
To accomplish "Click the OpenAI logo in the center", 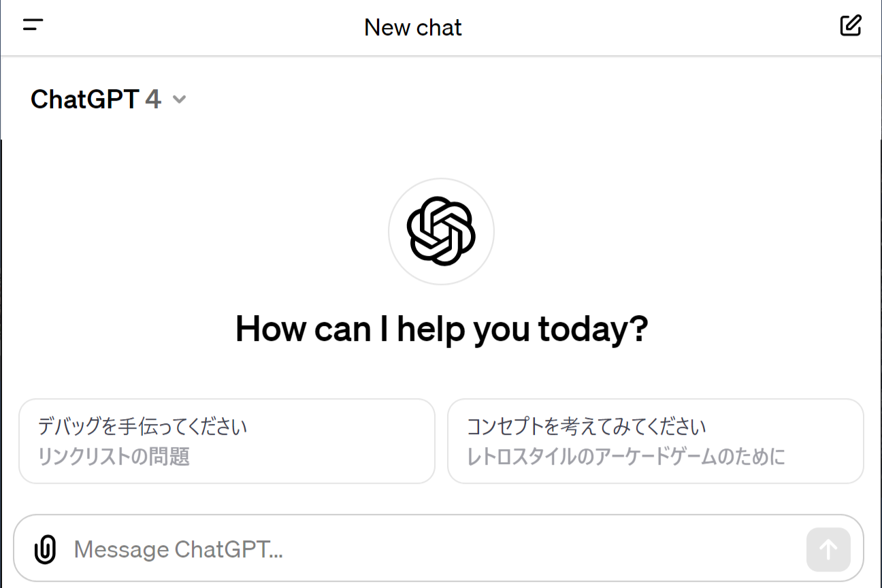I will (x=441, y=231).
